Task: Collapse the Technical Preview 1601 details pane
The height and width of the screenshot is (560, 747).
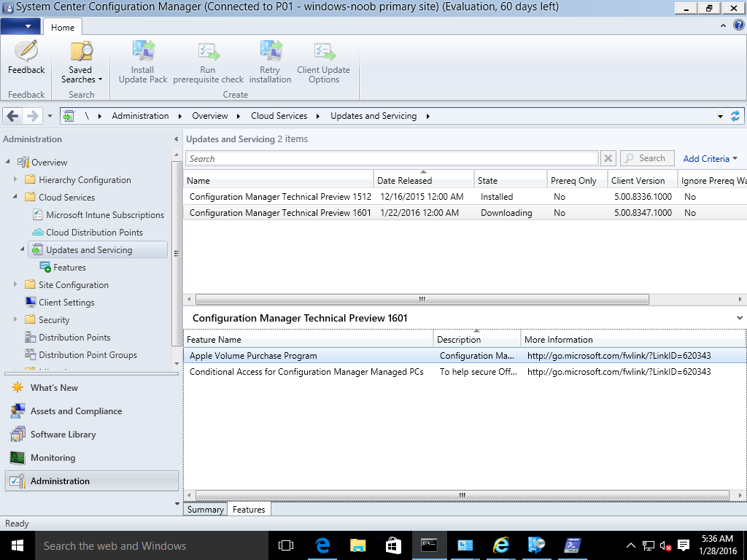Action: pos(740,318)
